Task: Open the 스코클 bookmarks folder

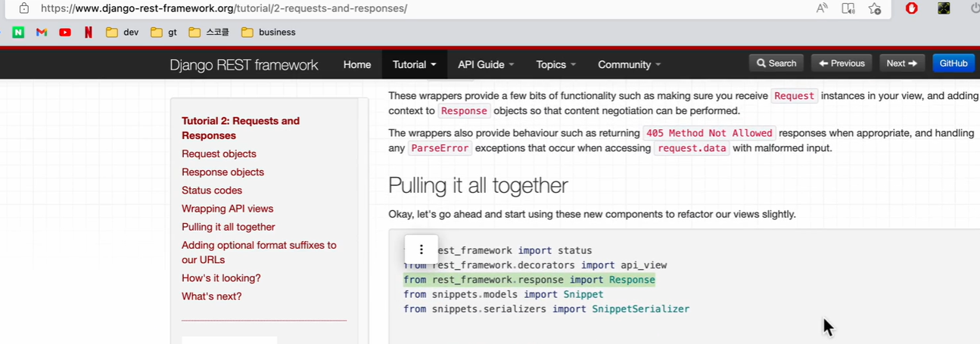Action: pos(209,33)
